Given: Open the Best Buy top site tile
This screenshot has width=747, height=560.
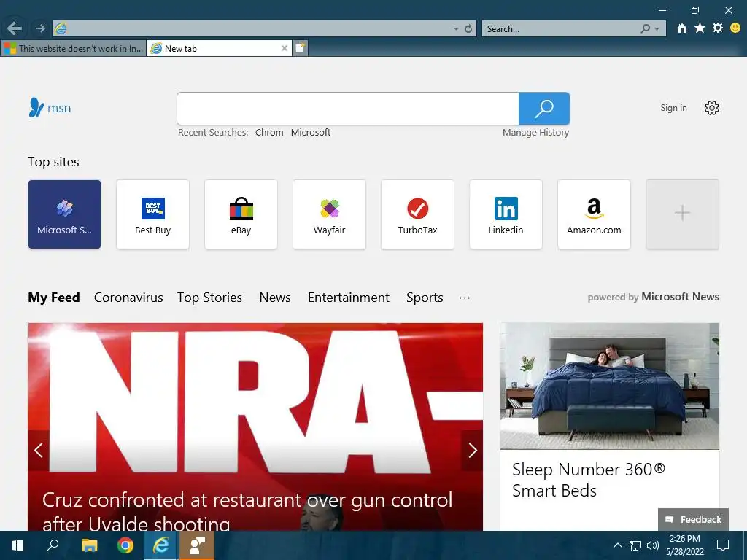Looking at the screenshot, I should pos(152,214).
